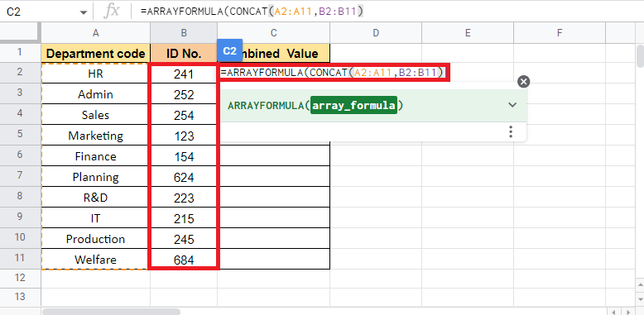
Task: Select the Marketing cell
Action: pyautogui.click(x=96, y=136)
